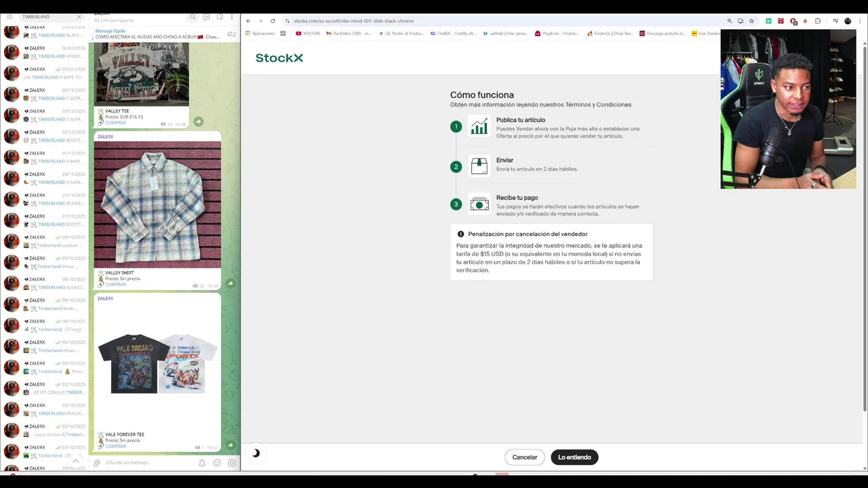
Task: Open the Telegram hamburger menu
Action: tap(9, 16)
